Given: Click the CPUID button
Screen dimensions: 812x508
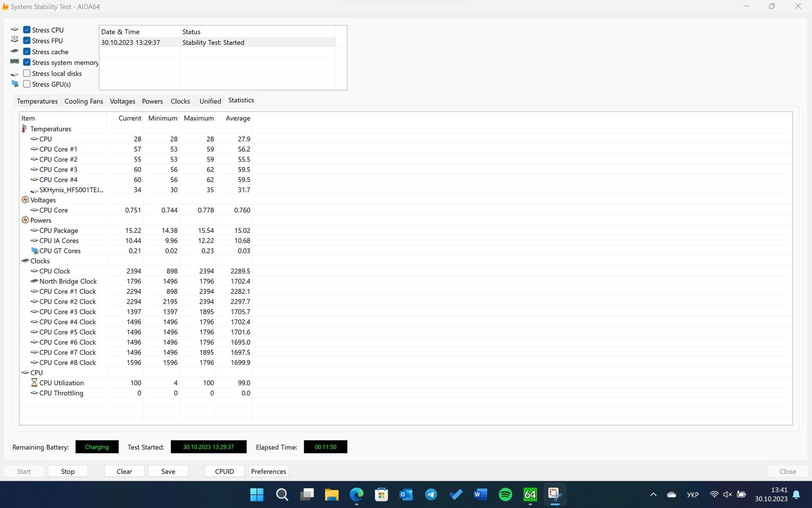Looking at the screenshot, I should tap(225, 471).
